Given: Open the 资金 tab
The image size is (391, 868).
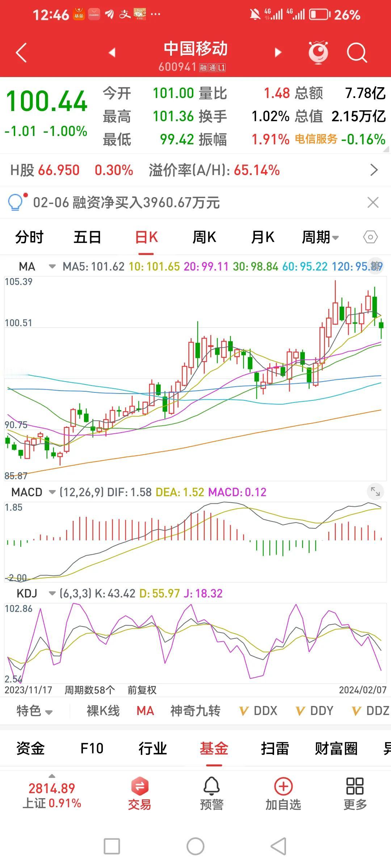Looking at the screenshot, I should pyautogui.click(x=30, y=748).
